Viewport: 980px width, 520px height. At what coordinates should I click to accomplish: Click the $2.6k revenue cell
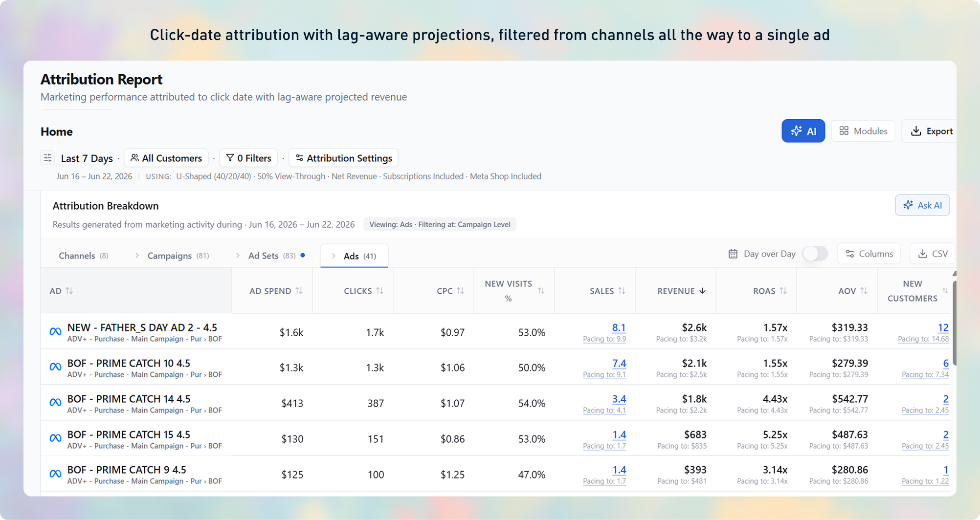tap(694, 327)
